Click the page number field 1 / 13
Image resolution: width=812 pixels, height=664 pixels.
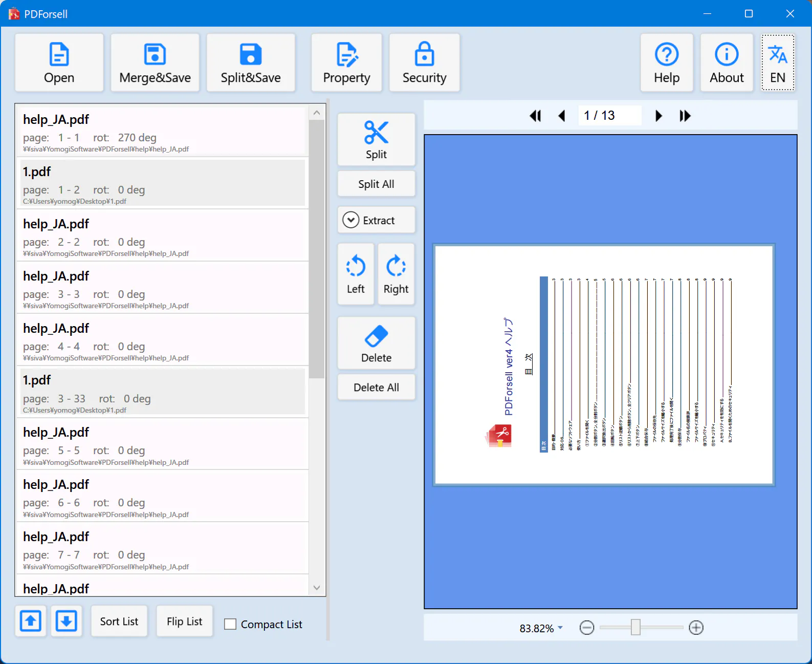tap(609, 116)
